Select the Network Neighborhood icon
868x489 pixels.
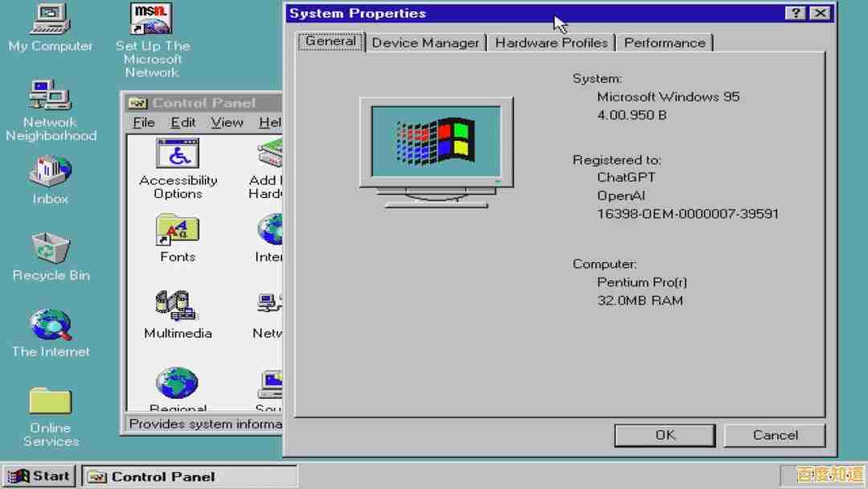coord(50,96)
